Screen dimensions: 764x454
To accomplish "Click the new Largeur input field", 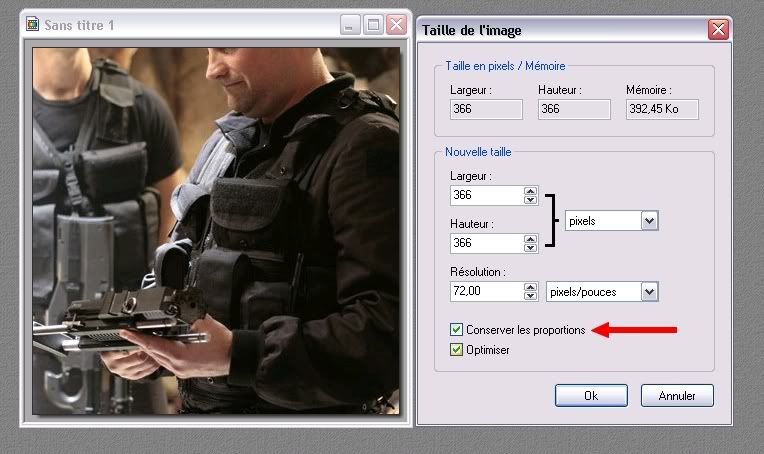I will [x=487, y=195].
